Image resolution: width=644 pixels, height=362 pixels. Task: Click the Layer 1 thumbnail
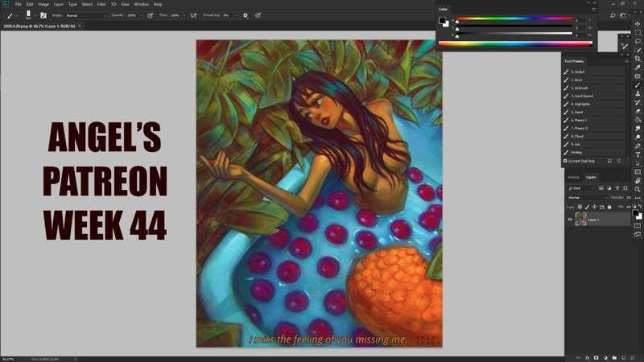coord(580,219)
